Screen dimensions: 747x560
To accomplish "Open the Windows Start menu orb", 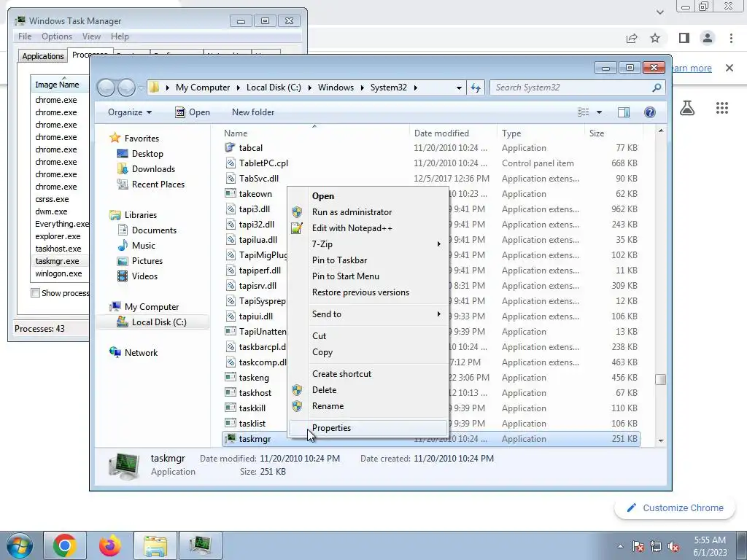I will 19,545.
